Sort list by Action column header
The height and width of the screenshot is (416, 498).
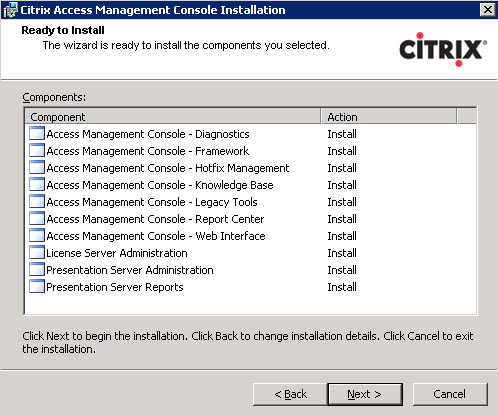pos(389,117)
